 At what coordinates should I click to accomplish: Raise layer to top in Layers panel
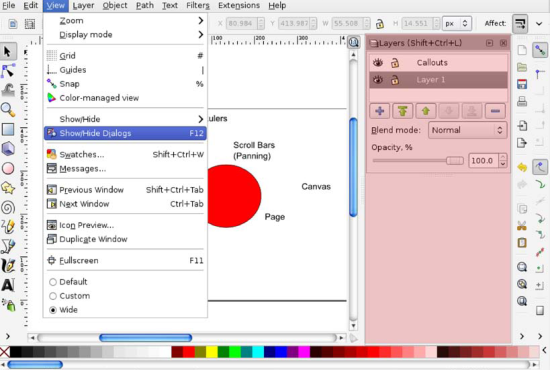tap(402, 111)
